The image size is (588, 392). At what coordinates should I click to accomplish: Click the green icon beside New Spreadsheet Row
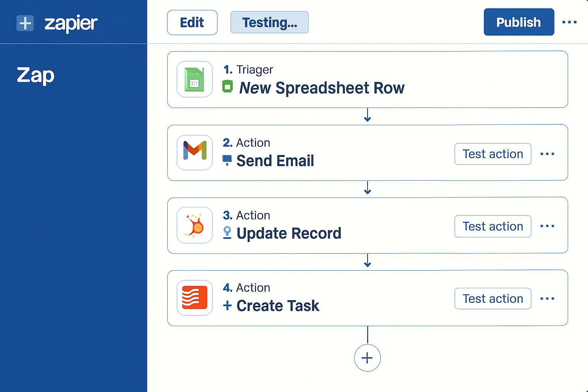pos(227,87)
